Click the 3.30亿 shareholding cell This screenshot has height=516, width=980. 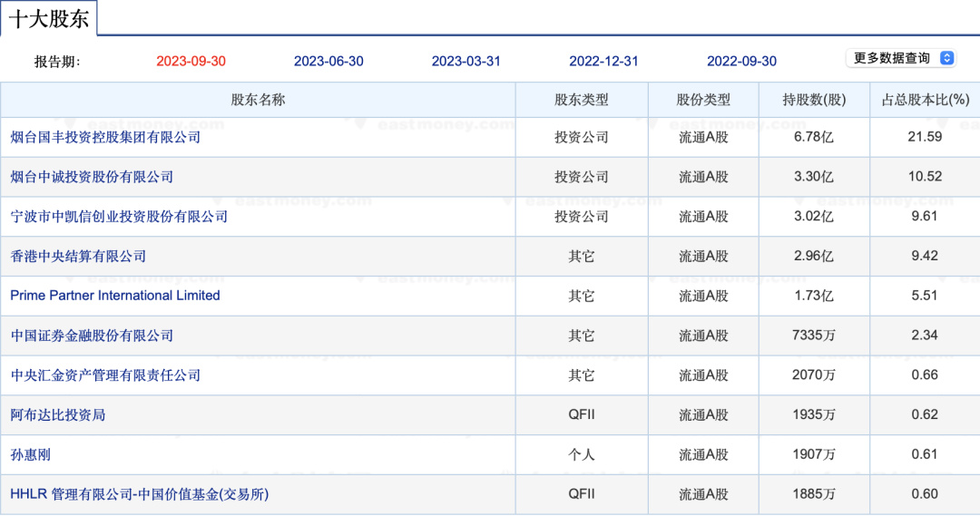(x=814, y=177)
